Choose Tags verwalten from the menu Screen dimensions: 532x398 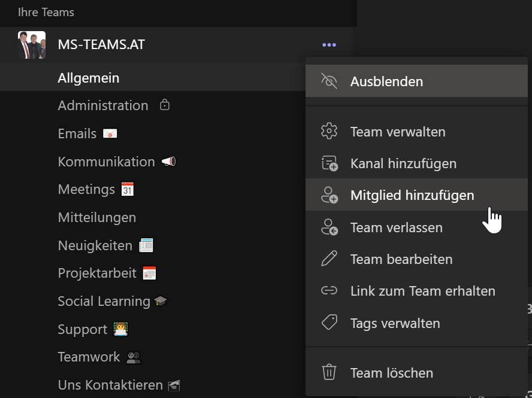point(416,323)
